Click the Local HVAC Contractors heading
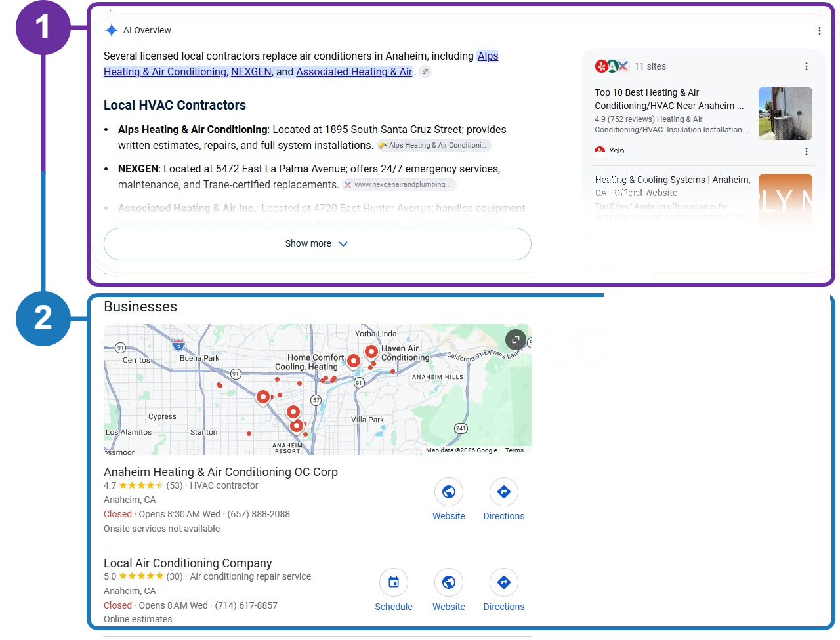This screenshot has height=640, width=840. point(175,105)
